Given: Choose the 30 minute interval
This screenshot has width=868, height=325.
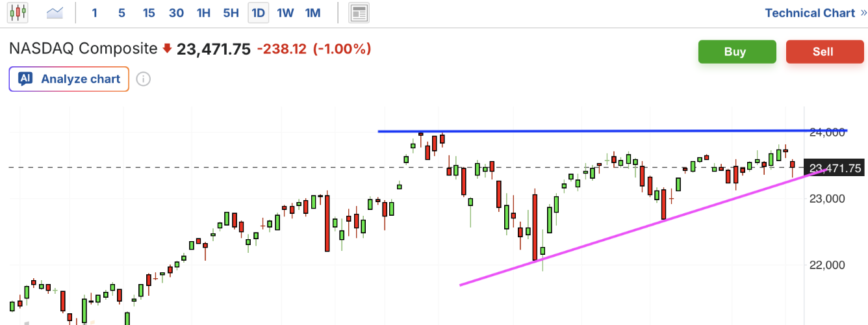Looking at the screenshot, I should tap(176, 12).
